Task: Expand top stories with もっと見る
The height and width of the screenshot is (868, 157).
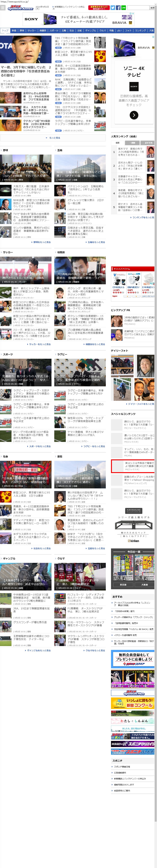Action: [53, 138]
